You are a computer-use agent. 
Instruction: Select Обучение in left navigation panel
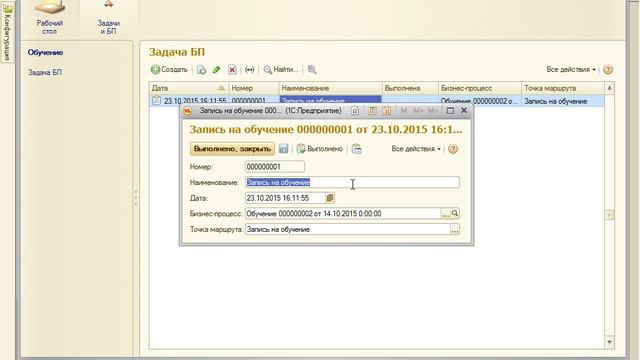click(45, 53)
